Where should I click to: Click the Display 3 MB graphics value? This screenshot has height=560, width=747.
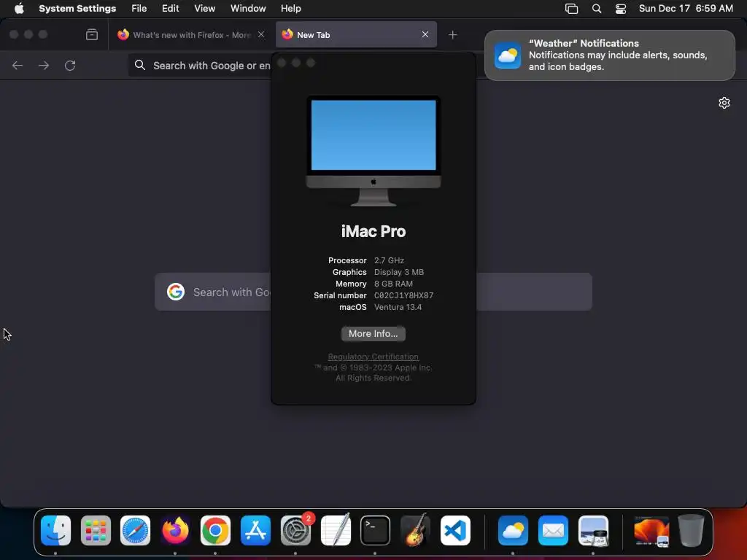(399, 272)
